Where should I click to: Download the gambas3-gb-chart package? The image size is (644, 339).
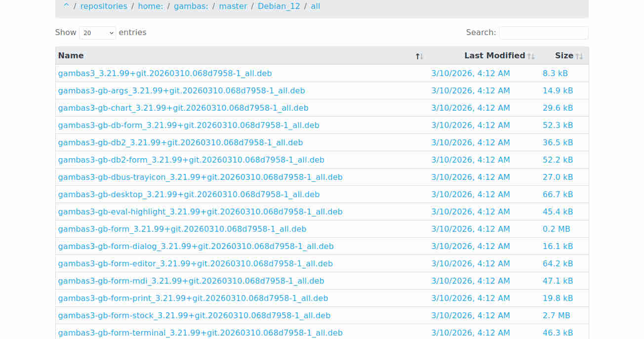[183, 108]
